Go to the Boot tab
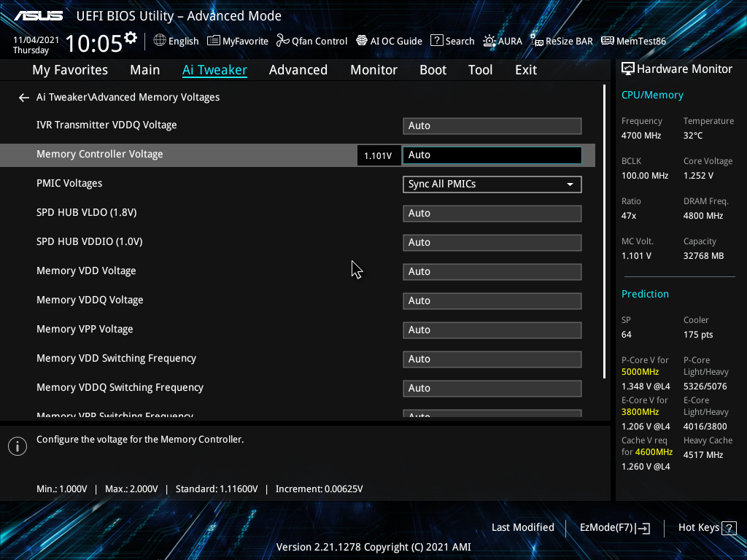 click(433, 70)
